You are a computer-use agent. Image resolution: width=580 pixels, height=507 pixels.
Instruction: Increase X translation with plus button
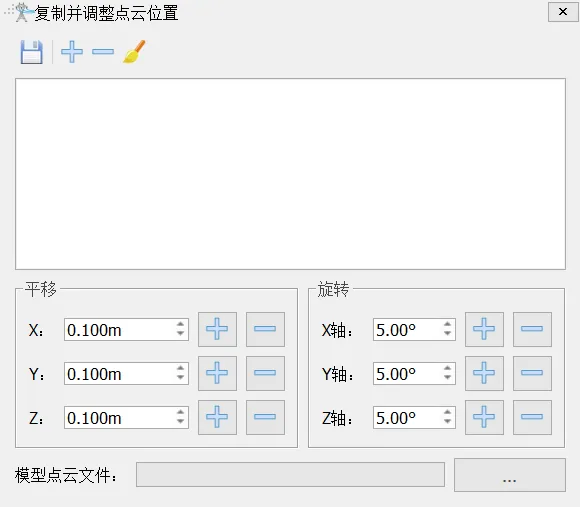tap(217, 329)
